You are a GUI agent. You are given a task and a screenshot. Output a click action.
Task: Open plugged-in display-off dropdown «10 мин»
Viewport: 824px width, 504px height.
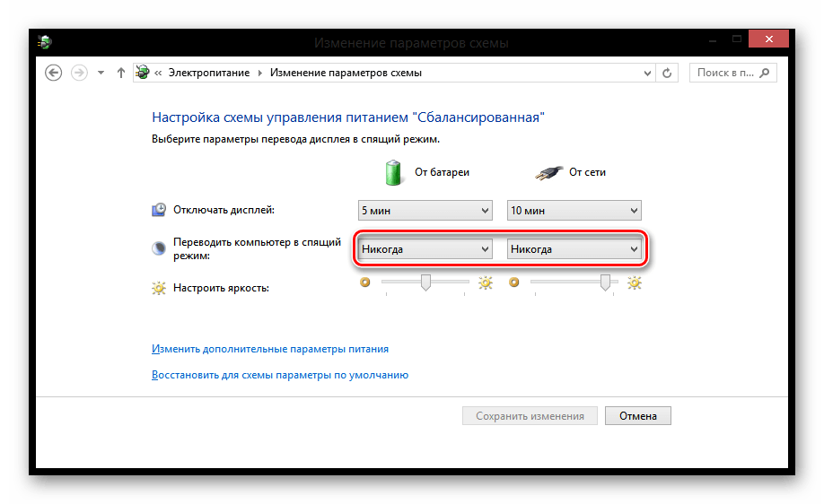[x=574, y=211]
